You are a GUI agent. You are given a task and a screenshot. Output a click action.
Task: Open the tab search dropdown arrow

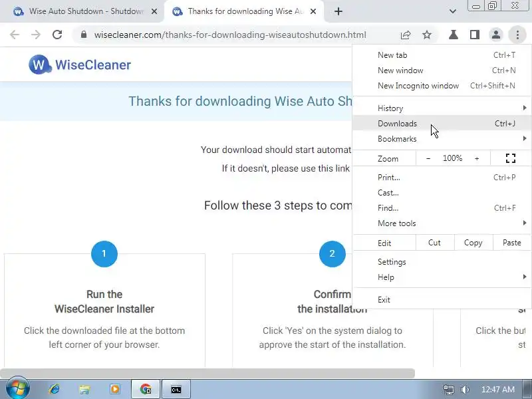(453, 11)
